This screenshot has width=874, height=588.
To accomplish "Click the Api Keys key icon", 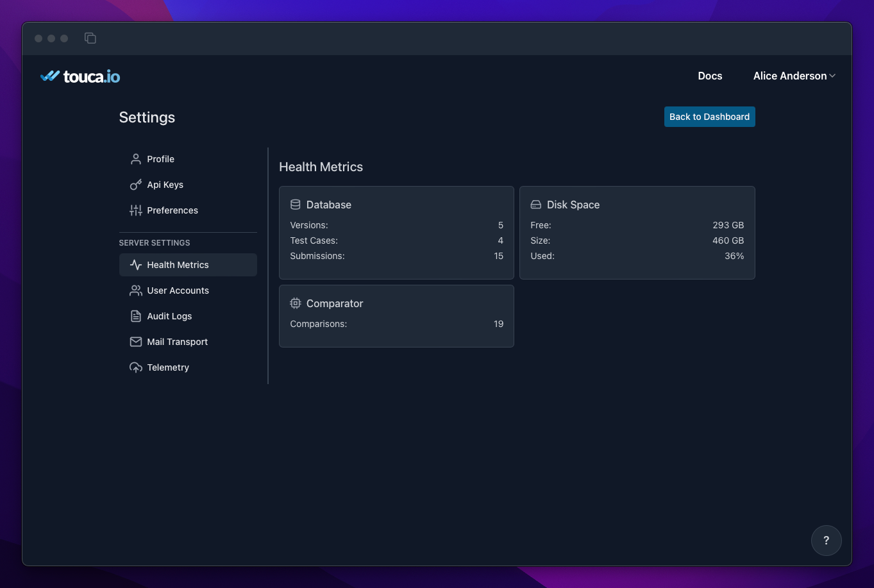I will (136, 185).
